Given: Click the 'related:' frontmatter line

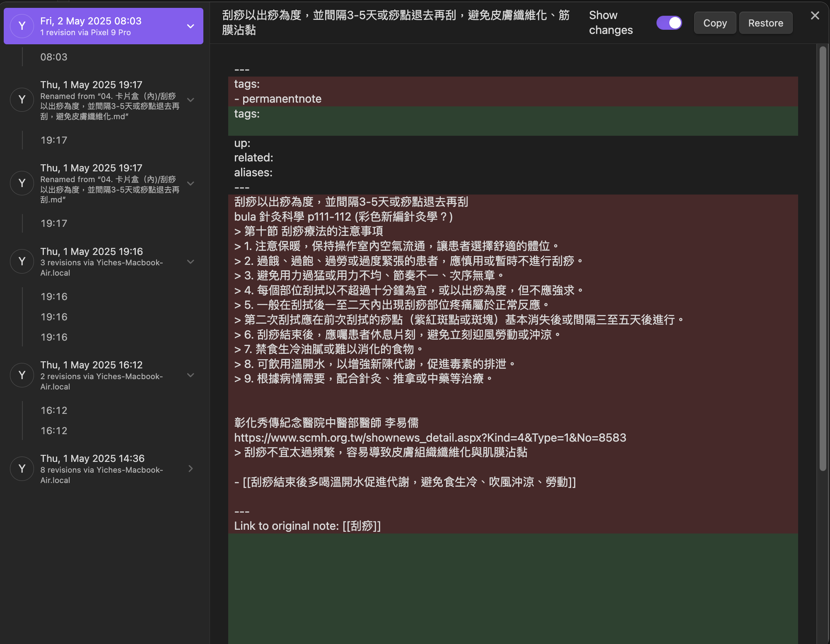Looking at the screenshot, I should coord(253,158).
